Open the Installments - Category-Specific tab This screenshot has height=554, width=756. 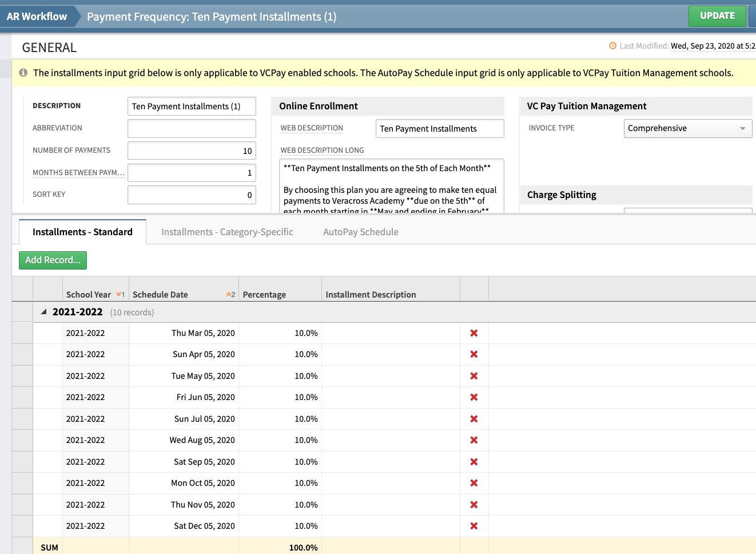tap(227, 232)
